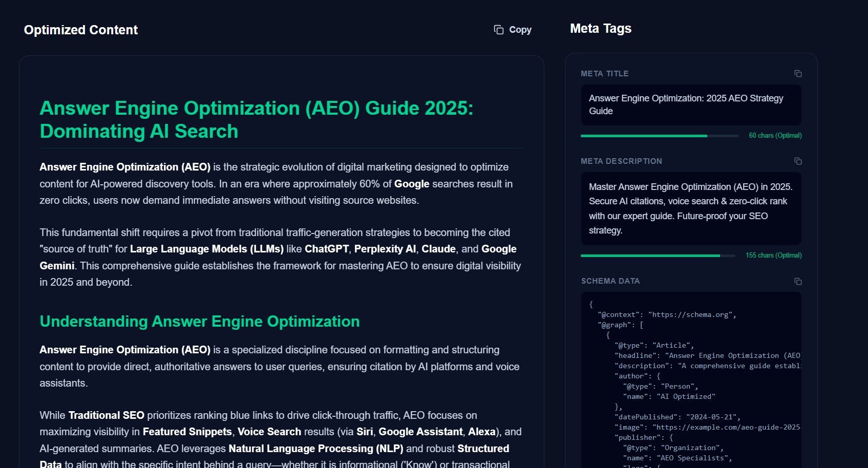Click the 'SCHEMA DATA' label
Viewport: 868px width, 468px height.
[x=610, y=281]
